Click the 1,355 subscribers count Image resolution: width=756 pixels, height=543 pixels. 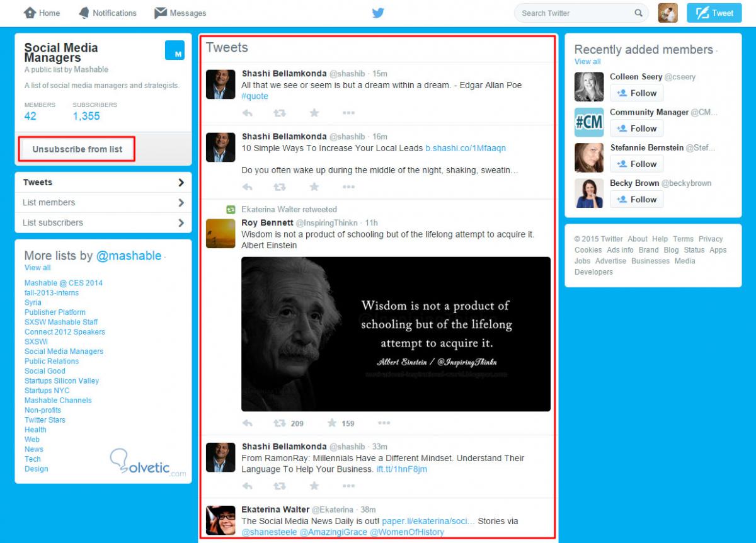86,116
